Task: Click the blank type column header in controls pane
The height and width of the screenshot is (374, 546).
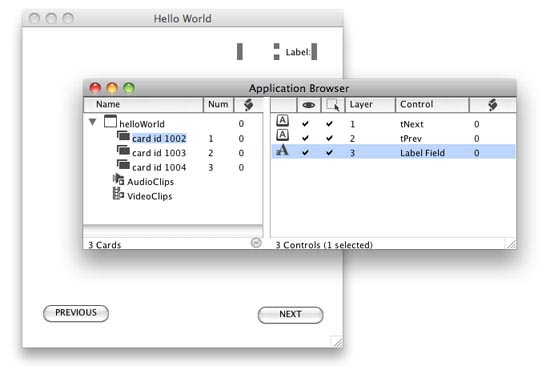Action: click(x=283, y=105)
